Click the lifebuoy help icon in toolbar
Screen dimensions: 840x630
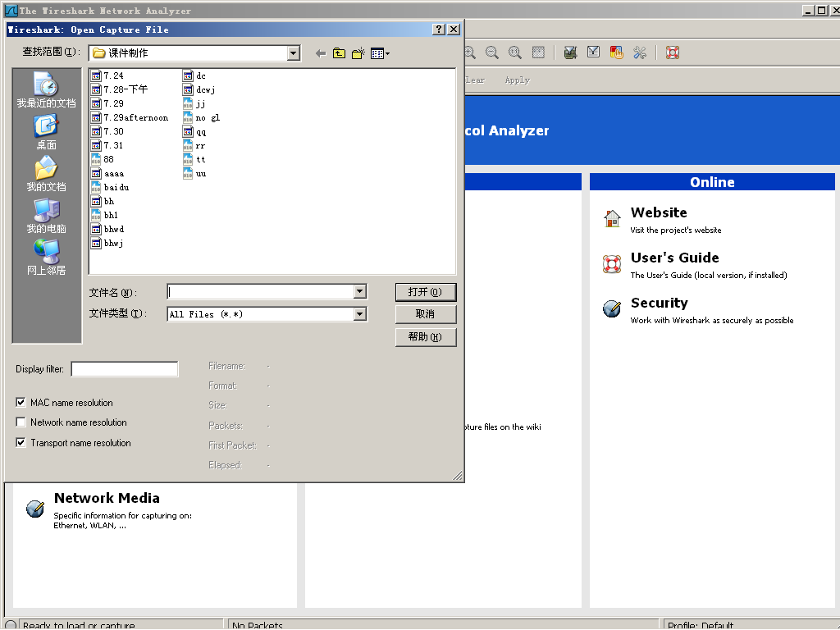coord(673,52)
